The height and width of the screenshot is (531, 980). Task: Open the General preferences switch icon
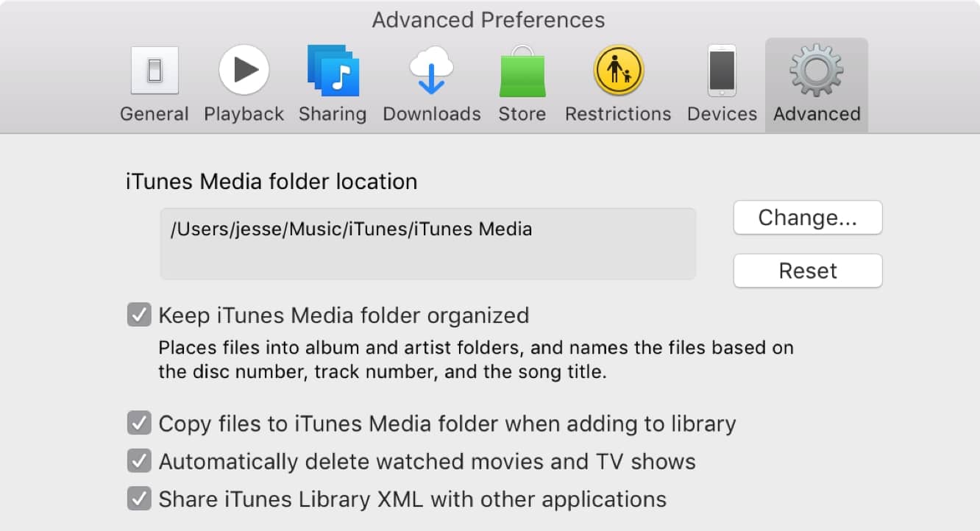tap(155, 71)
